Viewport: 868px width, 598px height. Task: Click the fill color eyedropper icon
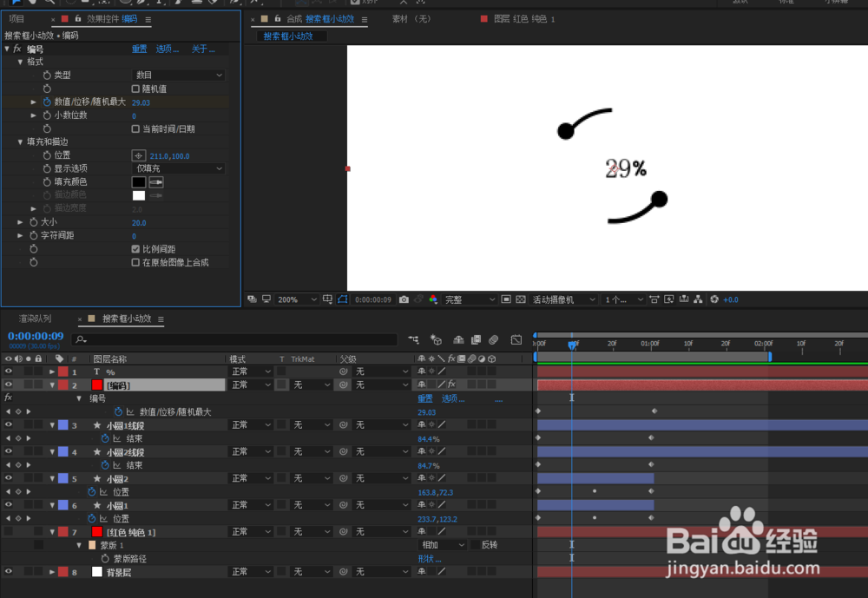coord(156,182)
